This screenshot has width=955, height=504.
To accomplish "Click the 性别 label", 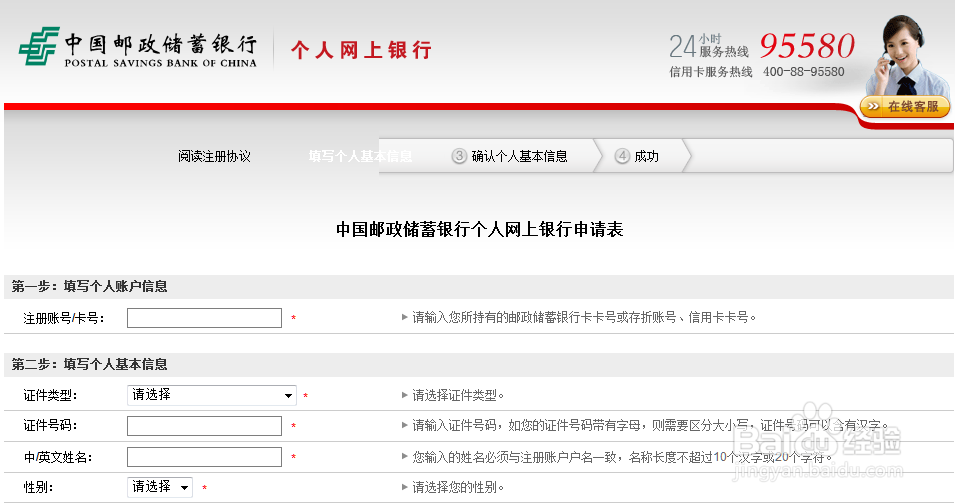I will [x=38, y=487].
